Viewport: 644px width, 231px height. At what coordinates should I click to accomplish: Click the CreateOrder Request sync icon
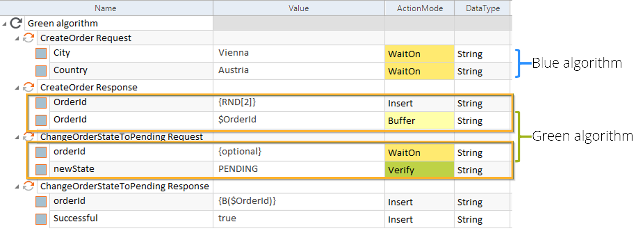coord(28,38)
